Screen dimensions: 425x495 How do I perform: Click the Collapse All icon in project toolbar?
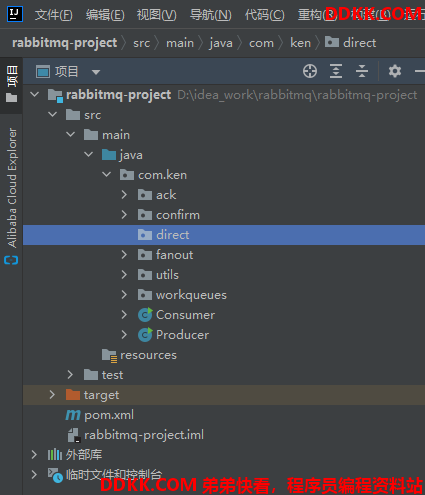click(x=362, y=71)
